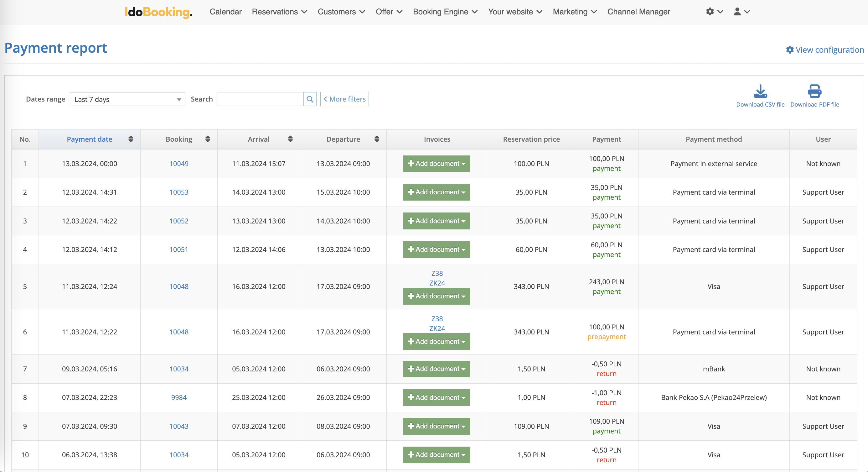Sort table by Booking column arrows
Viewport: 868px width, 472px height.
208,139
